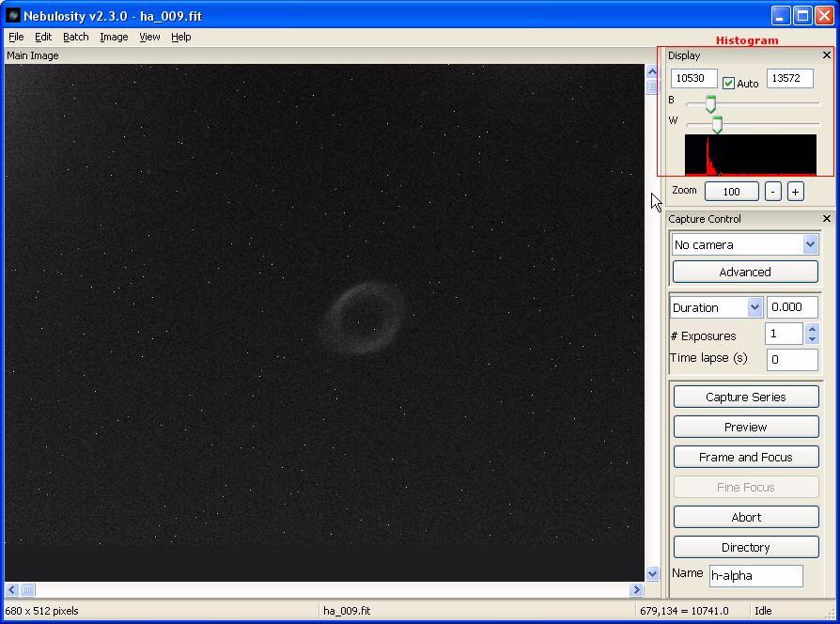Open the Batch menu

[76, 37]
